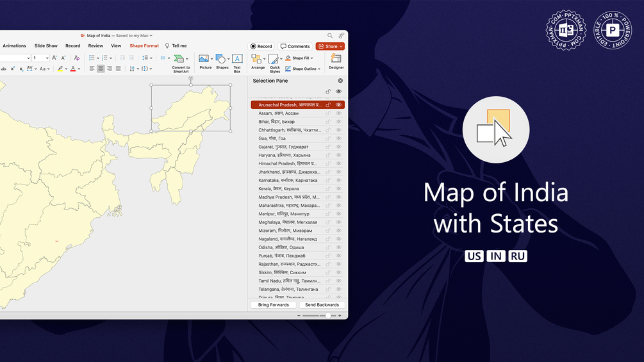The image size is (644, 362).
Task: Align text left
Action: pyautogui.click(x=92, y=69)
